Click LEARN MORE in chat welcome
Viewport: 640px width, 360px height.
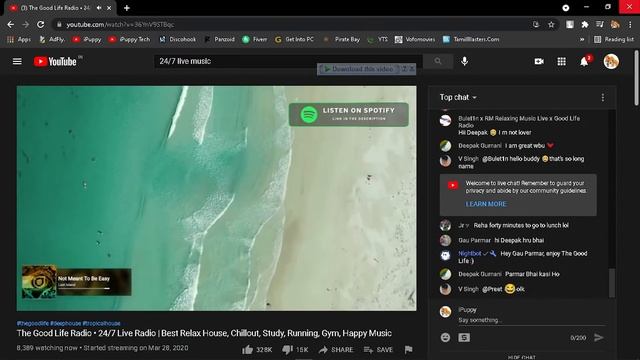pos(486,204)
